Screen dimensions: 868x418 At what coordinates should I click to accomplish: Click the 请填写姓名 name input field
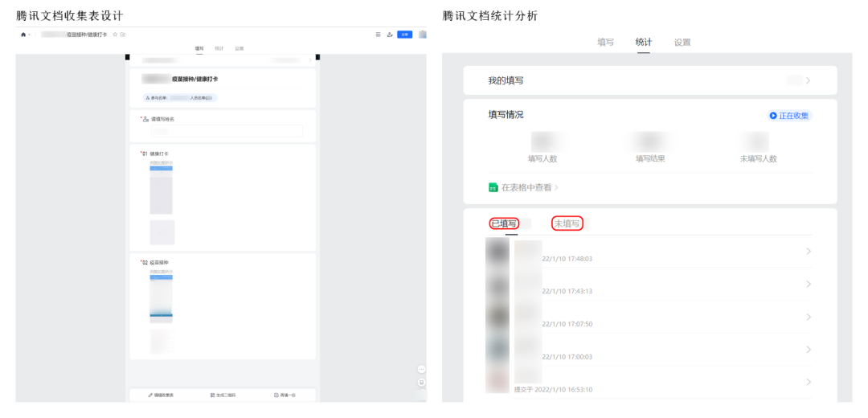[x=227, y=131]
